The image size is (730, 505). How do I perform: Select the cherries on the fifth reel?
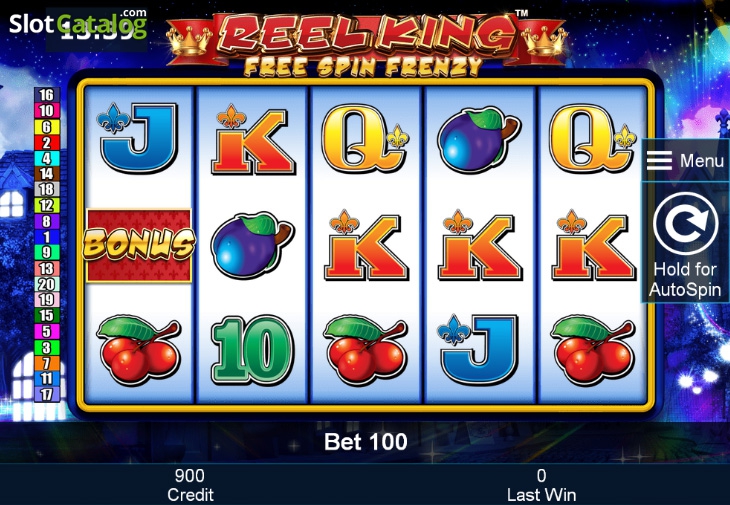[x=592, y=350]
